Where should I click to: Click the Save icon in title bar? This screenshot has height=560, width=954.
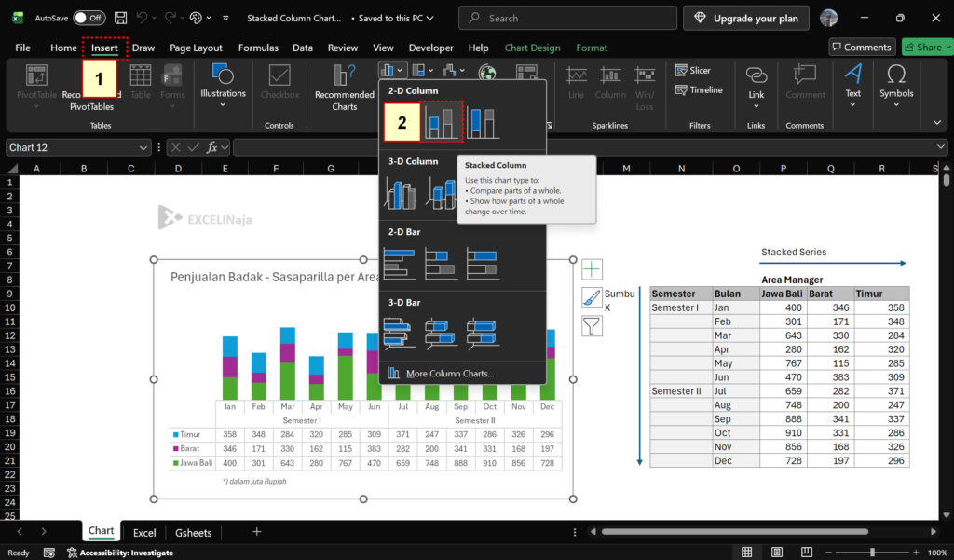pos(120,19)
